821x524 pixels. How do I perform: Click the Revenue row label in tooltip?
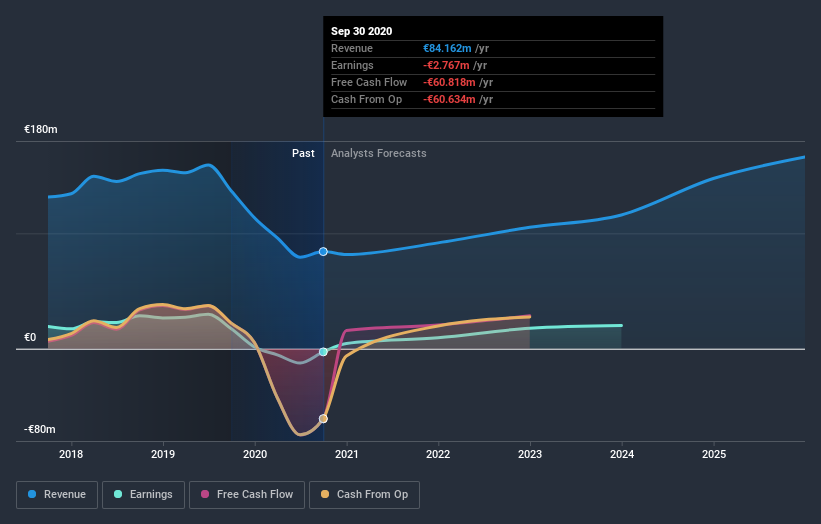tap(352, 48)
